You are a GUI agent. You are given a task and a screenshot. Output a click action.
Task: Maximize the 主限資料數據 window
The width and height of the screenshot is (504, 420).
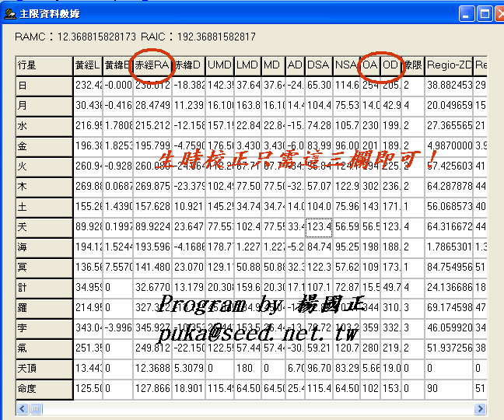click(x=484, y=13)
